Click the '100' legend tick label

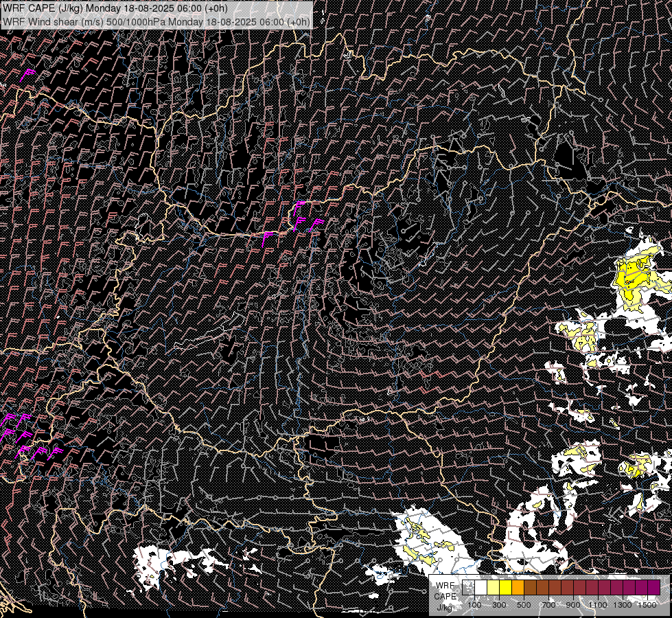point(474,605)
